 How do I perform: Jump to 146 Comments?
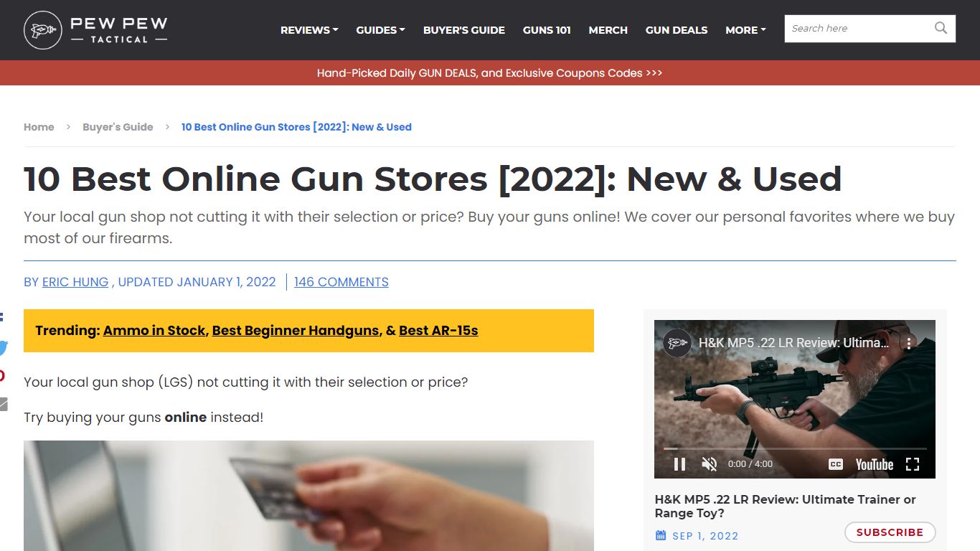[341, 282]
